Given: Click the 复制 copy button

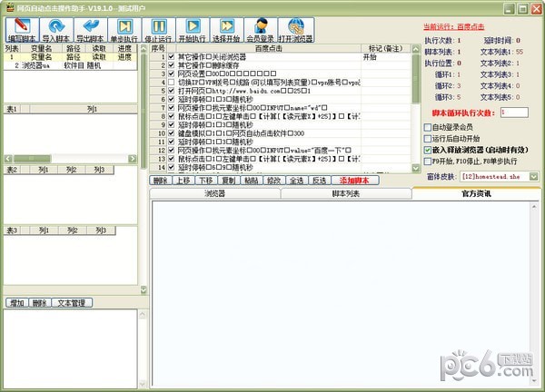Looking at the screenshot, I should (x=229, y=181).
